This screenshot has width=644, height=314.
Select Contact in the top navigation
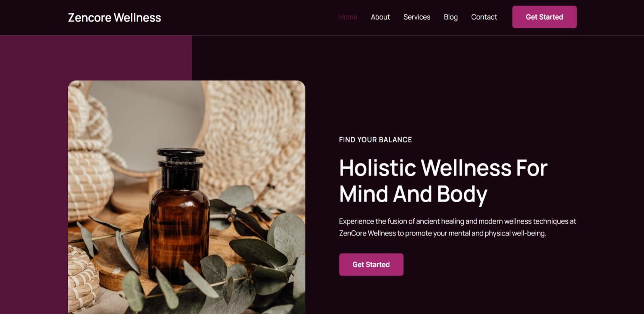pos(484,17)
